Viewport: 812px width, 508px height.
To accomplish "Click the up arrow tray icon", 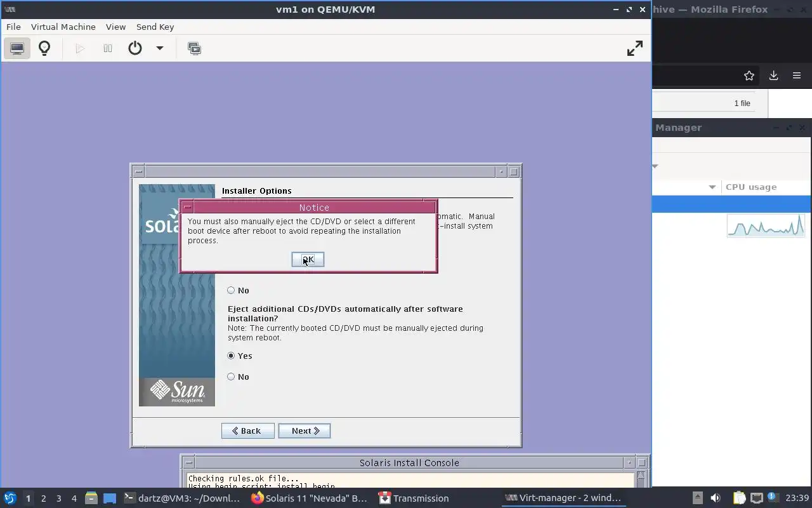I will (697, 498).
